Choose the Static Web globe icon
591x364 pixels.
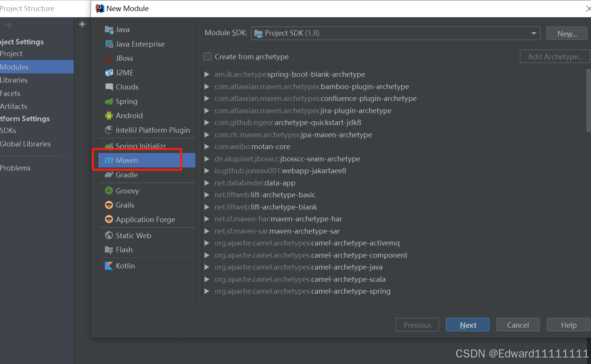(x=109, y=235)
